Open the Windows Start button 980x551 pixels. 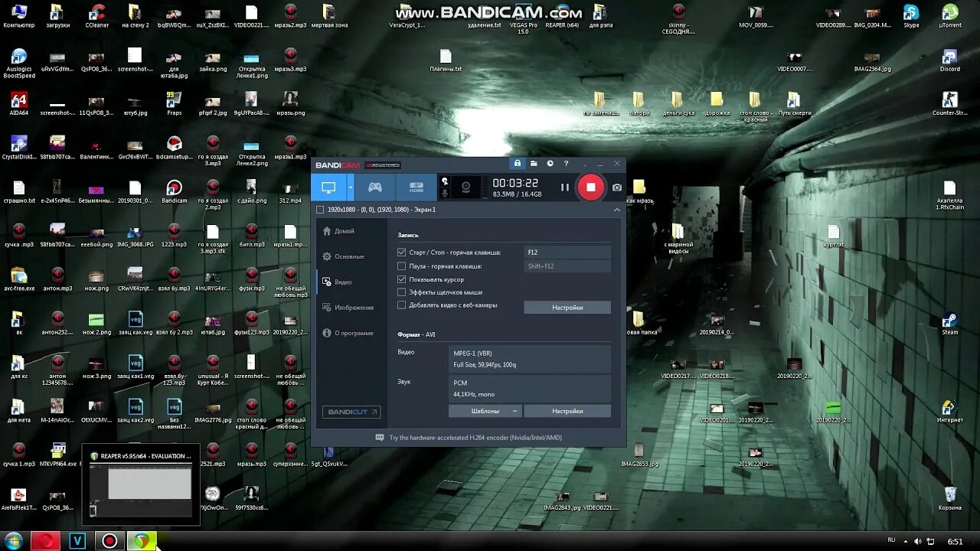pos(13,541)
